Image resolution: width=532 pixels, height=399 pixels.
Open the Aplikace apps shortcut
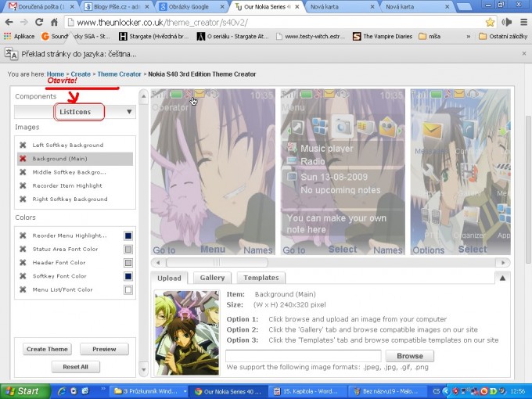(19, 36)
